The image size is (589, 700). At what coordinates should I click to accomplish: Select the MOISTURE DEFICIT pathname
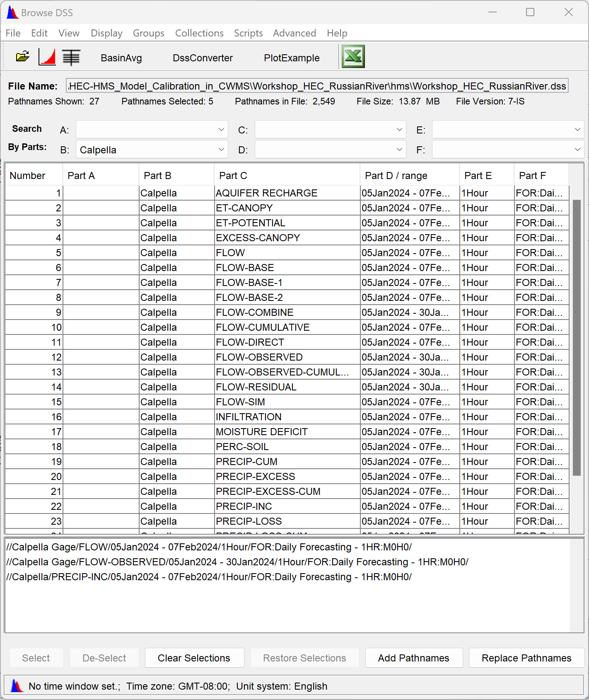[x=287, y=432]
